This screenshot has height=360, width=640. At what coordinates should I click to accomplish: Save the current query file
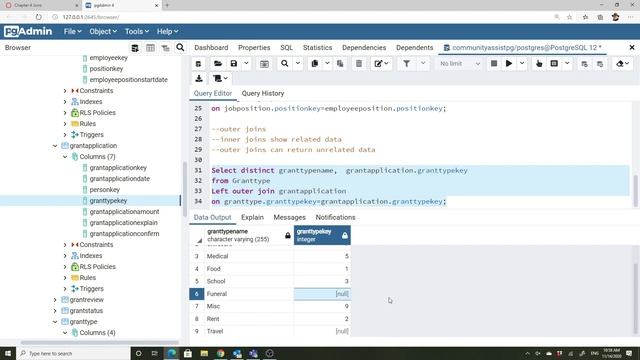[x=234, y=64]
